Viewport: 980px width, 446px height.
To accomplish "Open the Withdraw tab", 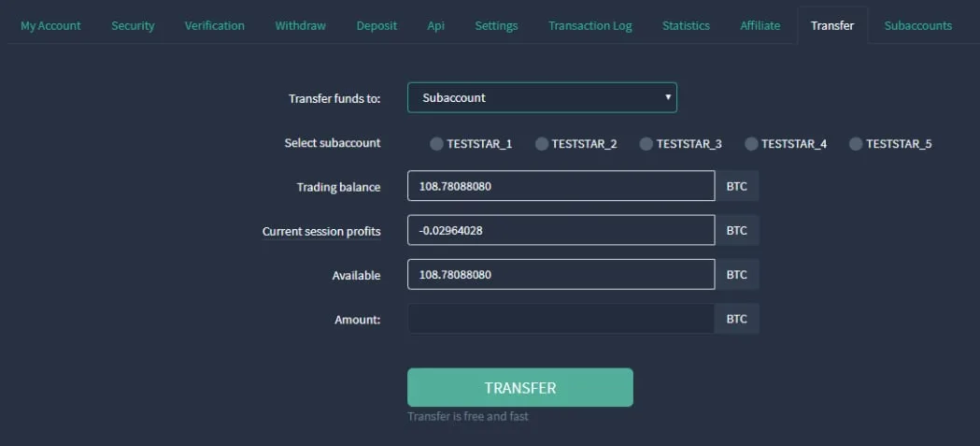I will click(300, 25).
